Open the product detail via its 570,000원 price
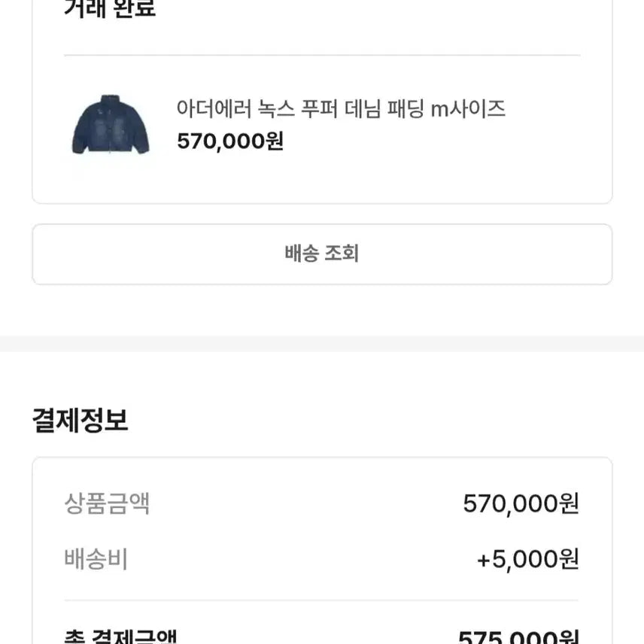Image resolution: width=644 pixels, height=644 pixels. [229, 141]
